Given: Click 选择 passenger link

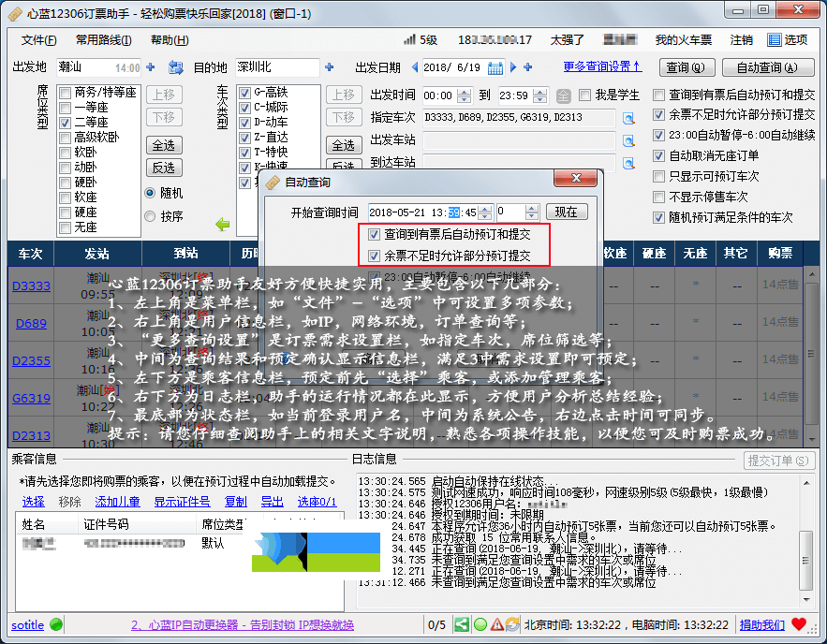Looking at the screenshot, I should (33, 502).
